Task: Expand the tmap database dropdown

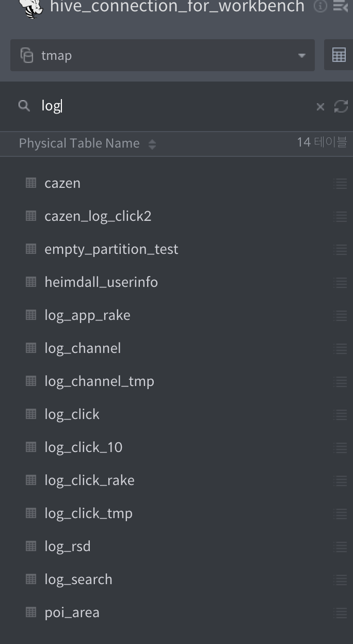Action: [301, 55]
